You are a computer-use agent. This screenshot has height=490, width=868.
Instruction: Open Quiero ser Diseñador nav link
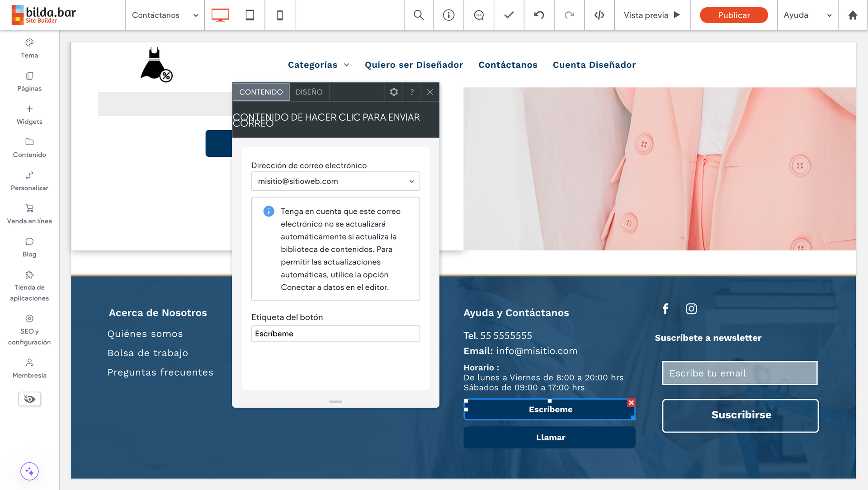tap(414, 65)
